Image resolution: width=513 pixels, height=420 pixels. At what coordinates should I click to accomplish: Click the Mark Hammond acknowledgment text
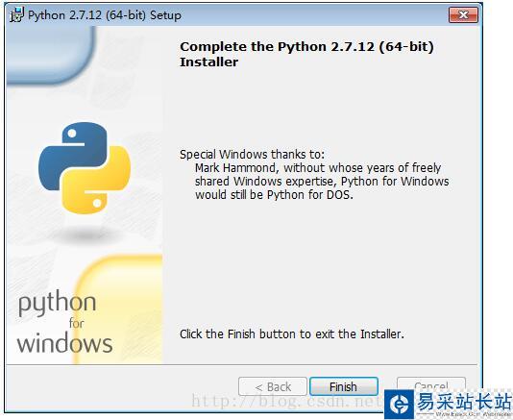pyautogui.click(x=322, y=181)
